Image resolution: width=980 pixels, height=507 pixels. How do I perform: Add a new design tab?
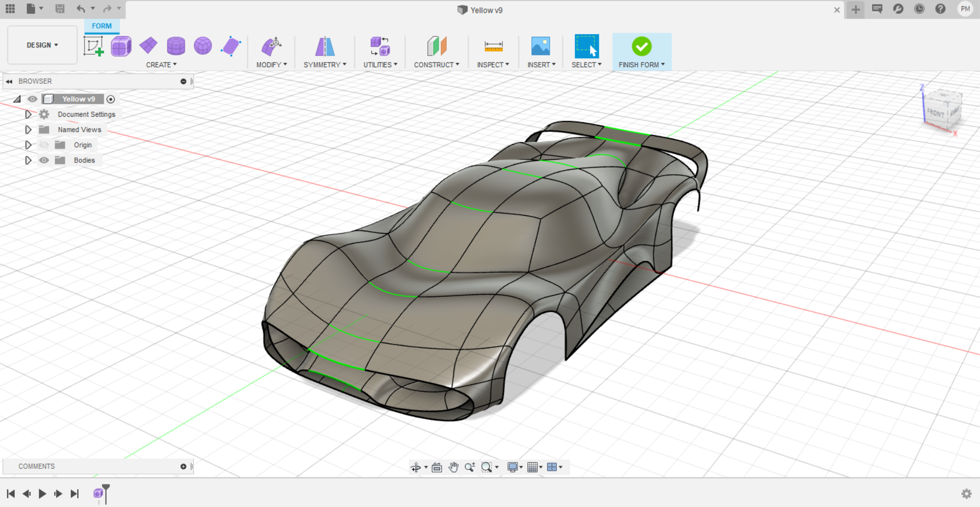pyautogui.click(x=855, y=9)
